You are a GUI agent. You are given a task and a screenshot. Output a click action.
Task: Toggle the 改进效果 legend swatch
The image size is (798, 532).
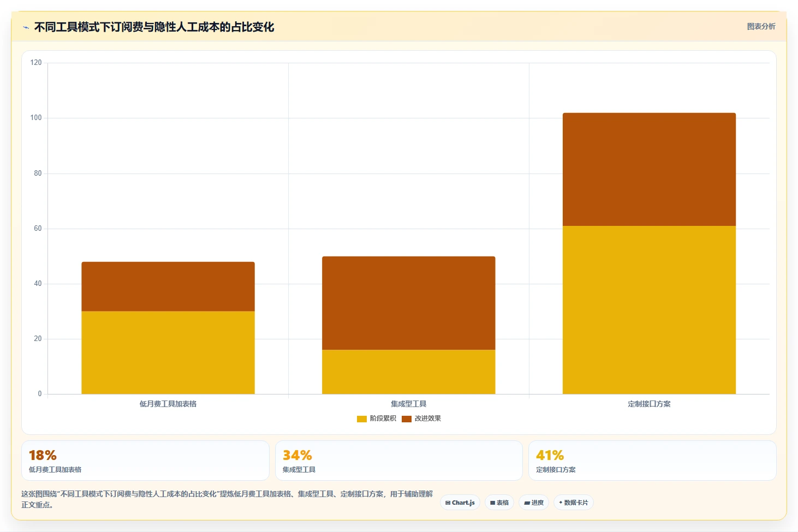[406, 419]
